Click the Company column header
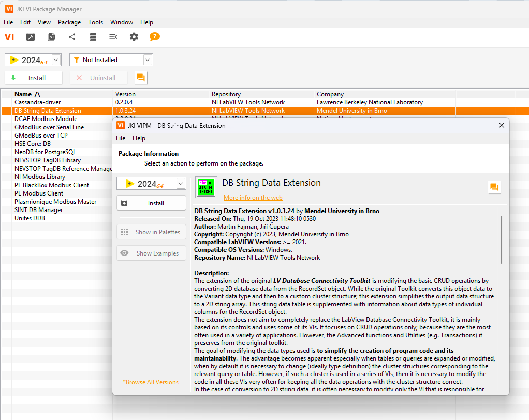529x420 pixels. [x=385, y=94]
